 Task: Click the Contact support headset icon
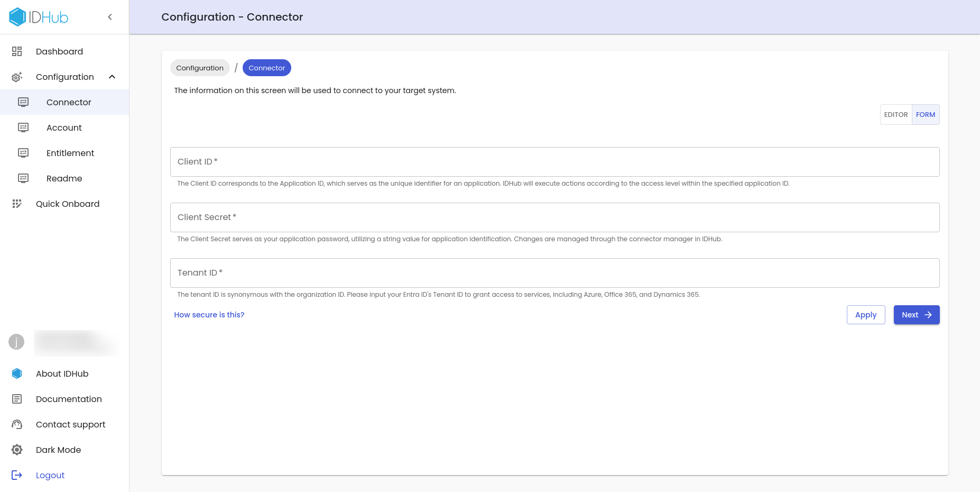pos(17,424)
